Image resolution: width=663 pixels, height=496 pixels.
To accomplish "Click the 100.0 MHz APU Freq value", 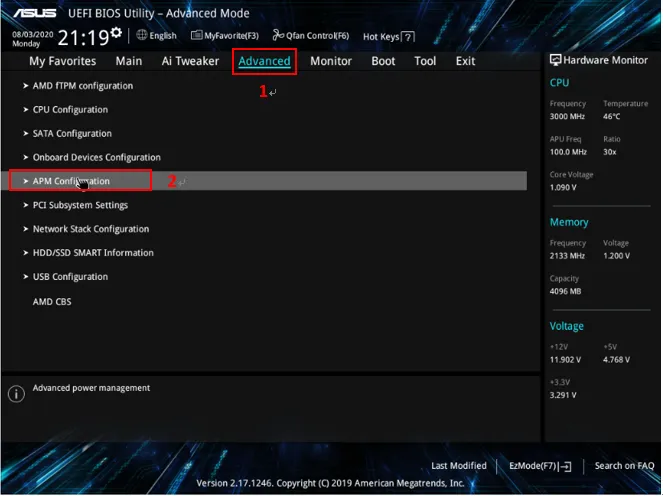I will [x=568, y=152].
